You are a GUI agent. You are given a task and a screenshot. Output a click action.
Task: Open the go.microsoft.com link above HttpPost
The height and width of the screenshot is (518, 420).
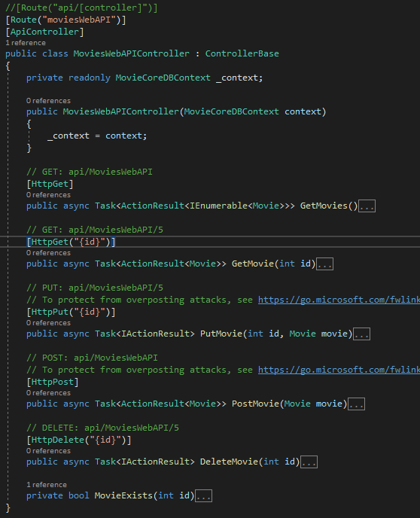339,370
